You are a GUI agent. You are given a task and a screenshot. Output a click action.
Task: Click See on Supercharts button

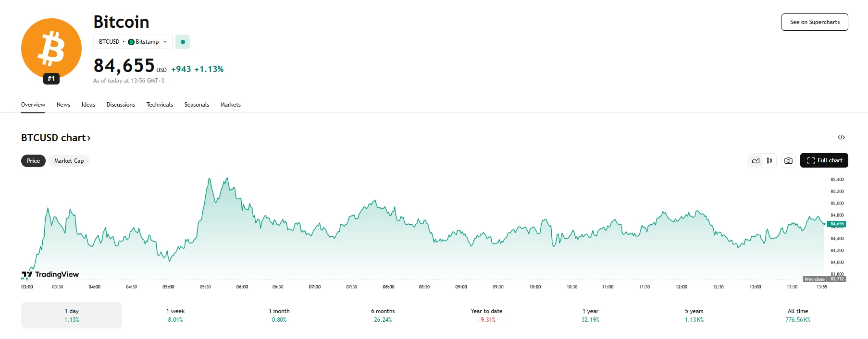tap(815, 22)
